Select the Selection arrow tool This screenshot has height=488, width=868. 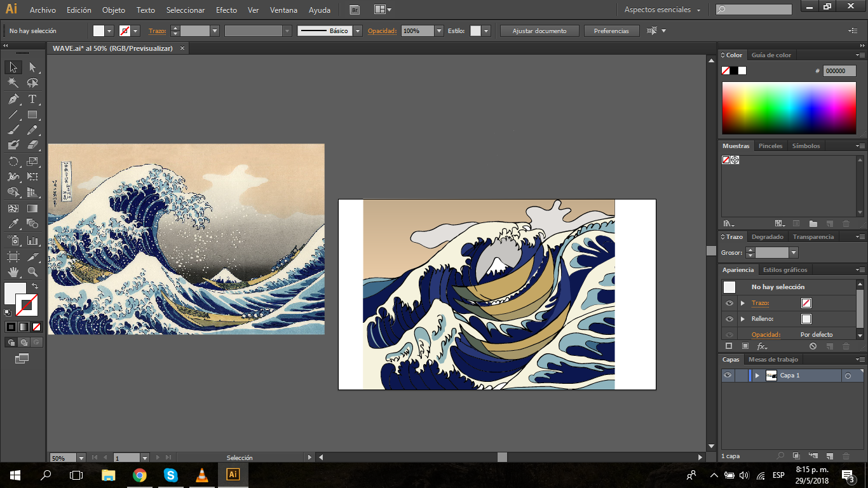13,67
